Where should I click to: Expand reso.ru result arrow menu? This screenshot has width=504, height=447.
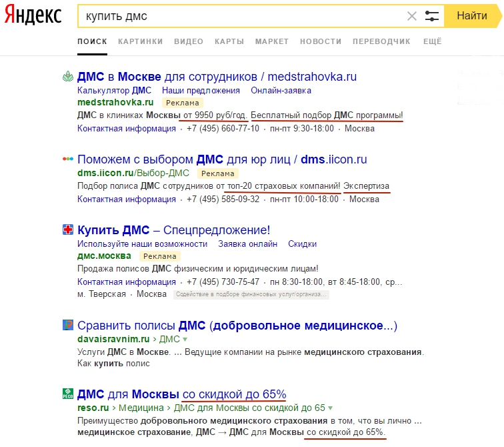[330, 408]
